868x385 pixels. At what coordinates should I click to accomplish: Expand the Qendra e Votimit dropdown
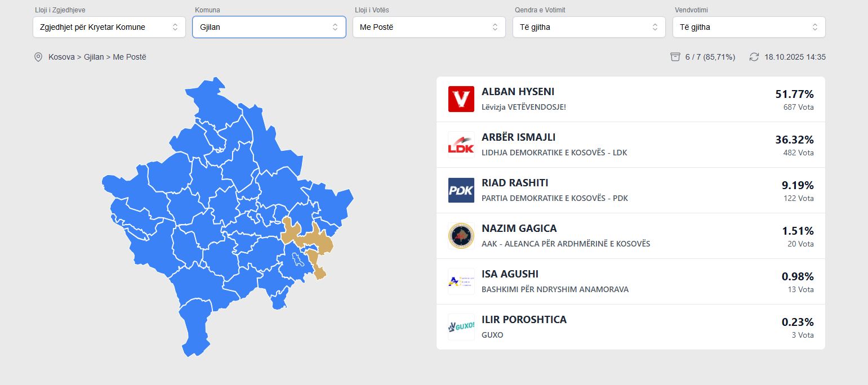[x=589, y=27]
